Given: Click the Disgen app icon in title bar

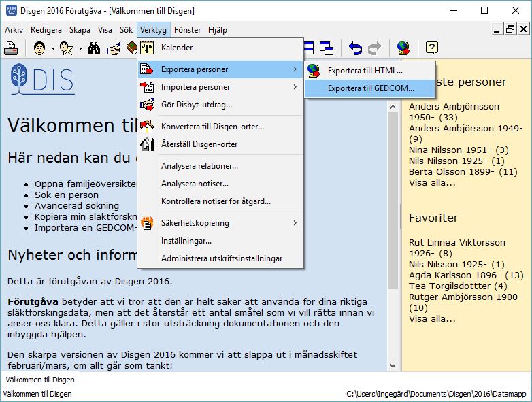Looking at the screenshot, I should click(x=12, y=10).
